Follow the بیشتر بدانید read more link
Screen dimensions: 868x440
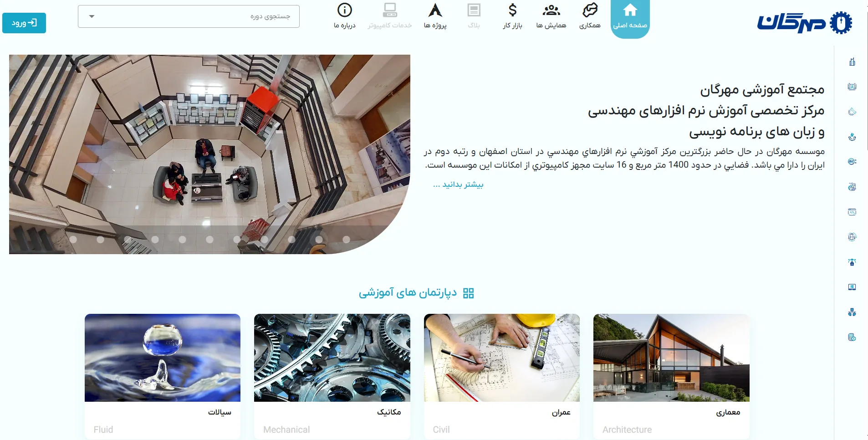point(458,184)
